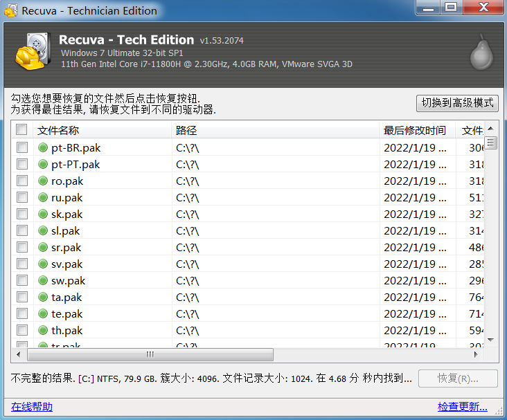Click 切换到高级模式 button

(x=457, y=103)
